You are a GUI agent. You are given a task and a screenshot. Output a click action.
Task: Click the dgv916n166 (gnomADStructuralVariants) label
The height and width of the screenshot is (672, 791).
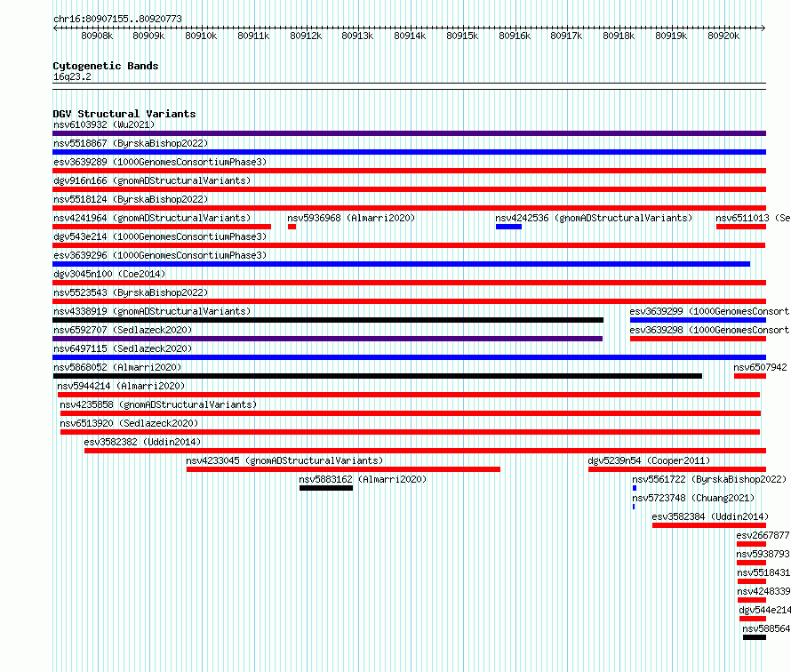pos(152,180)
